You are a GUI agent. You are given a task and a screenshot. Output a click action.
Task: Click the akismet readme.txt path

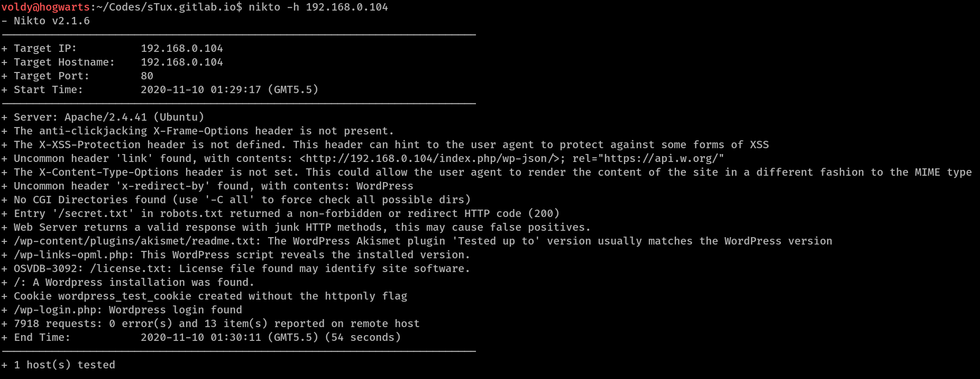(137, 241)
